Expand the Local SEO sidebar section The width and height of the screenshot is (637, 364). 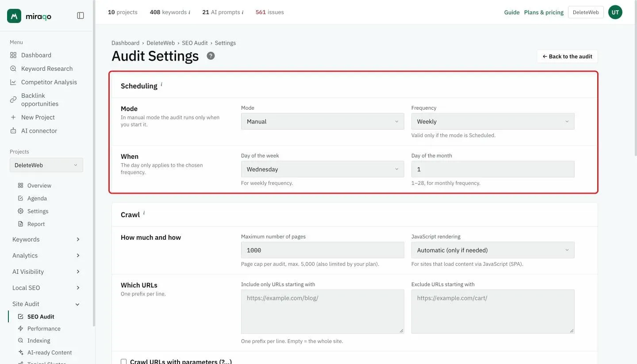point(46,288)
